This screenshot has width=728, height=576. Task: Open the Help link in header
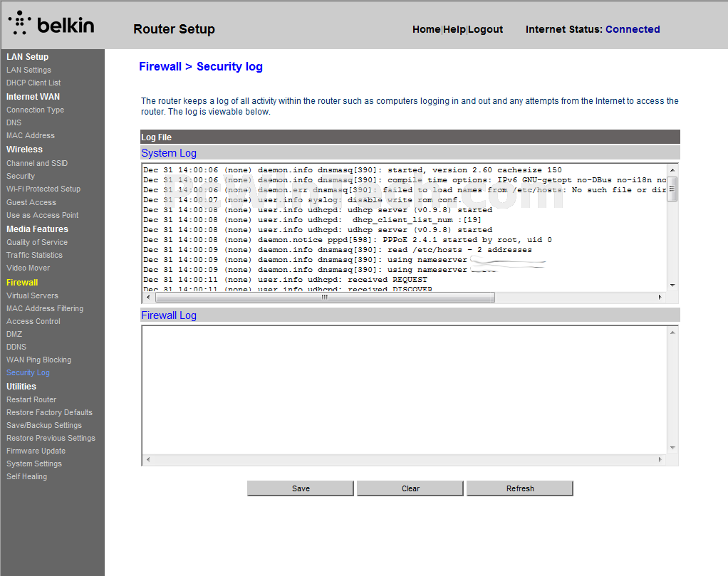(x=454, y=29)
